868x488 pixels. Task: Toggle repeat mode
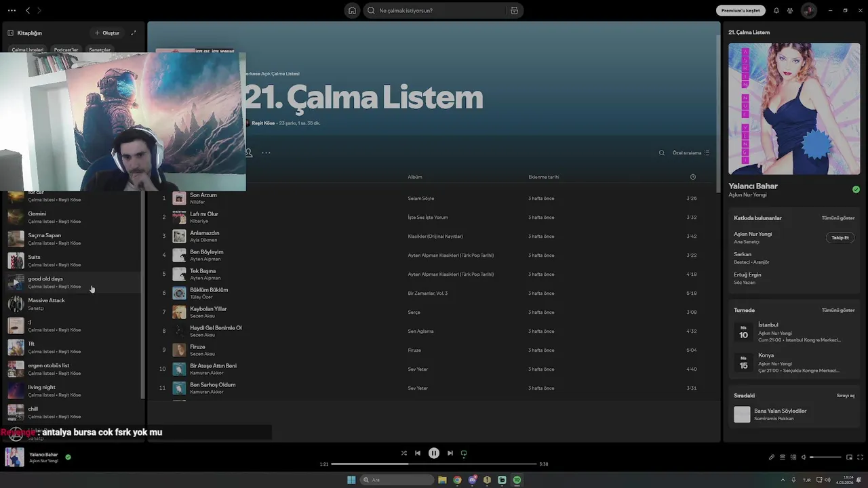(464, 453)
